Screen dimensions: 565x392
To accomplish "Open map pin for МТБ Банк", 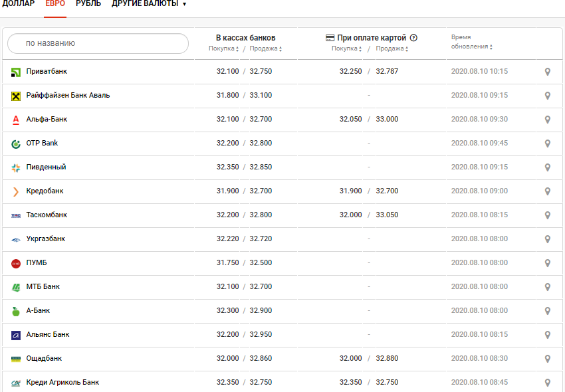I will pyautogui.click(x=547, y=287).
